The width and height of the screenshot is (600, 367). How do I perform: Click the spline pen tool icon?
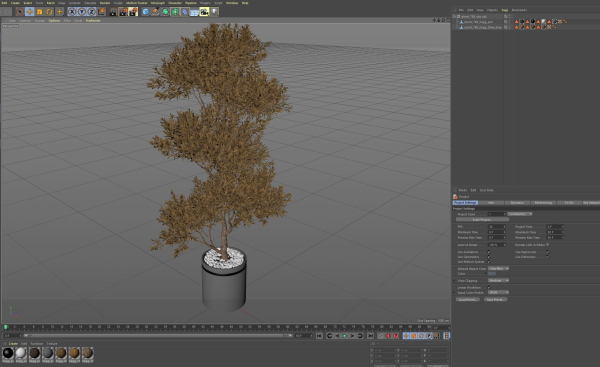pyautogui.click(x=155, y=12)
